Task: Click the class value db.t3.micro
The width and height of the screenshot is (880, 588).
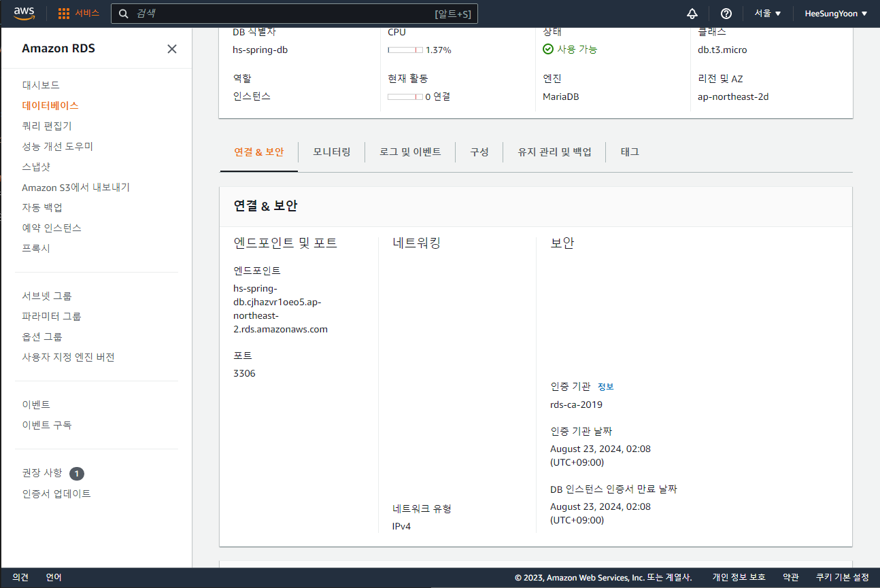Action: coord(722,50)
